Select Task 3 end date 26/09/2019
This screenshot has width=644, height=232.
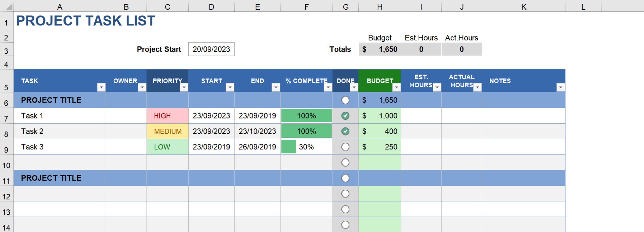click(257, 147)
